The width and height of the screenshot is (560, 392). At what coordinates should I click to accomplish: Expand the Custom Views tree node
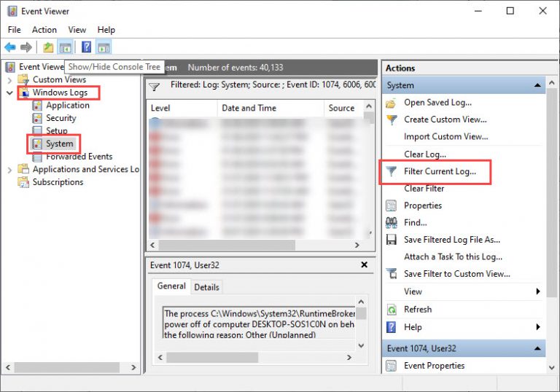(x=9, y=80)
